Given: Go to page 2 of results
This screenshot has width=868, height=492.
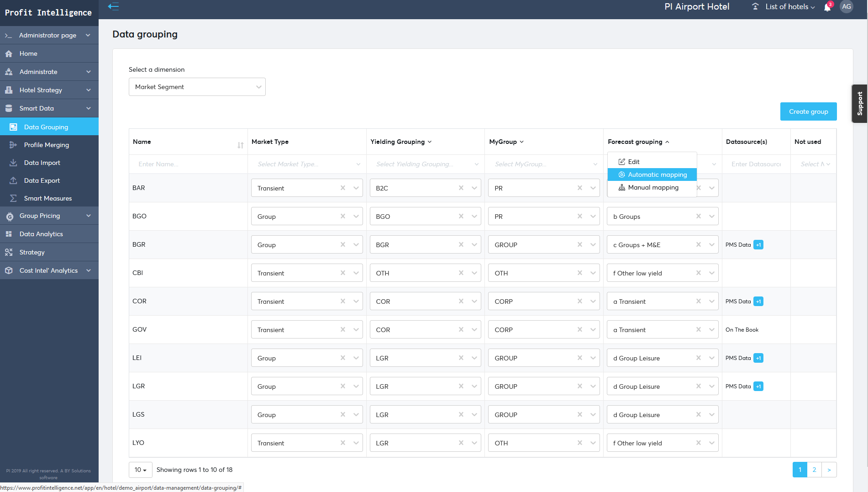Looking at the screenshot, I should pyautogui.click(x=814, y=470).
